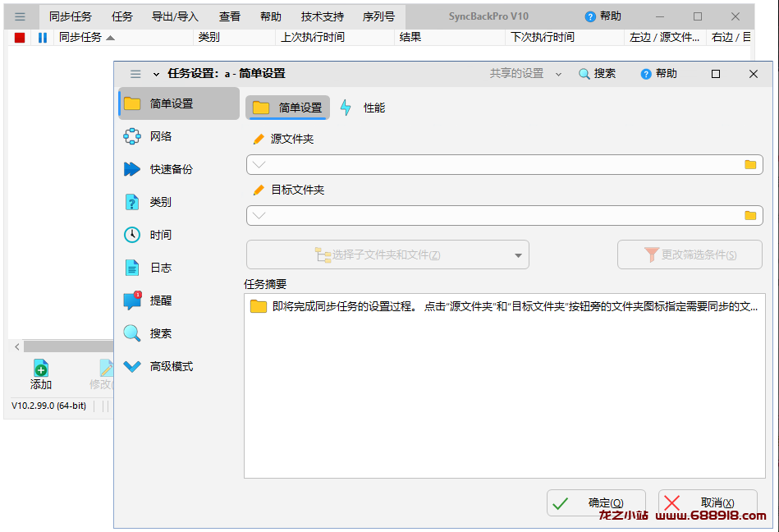The width and height of the screenshot is (779, 532).
Task: Click 帮助 help icon in main window title
Action: pyautogui.click(x=603, y=16)
